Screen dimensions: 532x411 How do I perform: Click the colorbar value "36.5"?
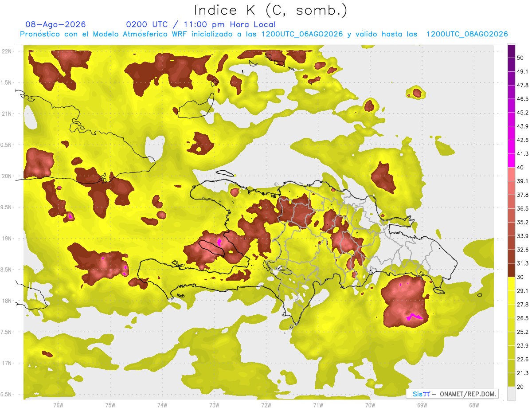click(x=522, y=208)
